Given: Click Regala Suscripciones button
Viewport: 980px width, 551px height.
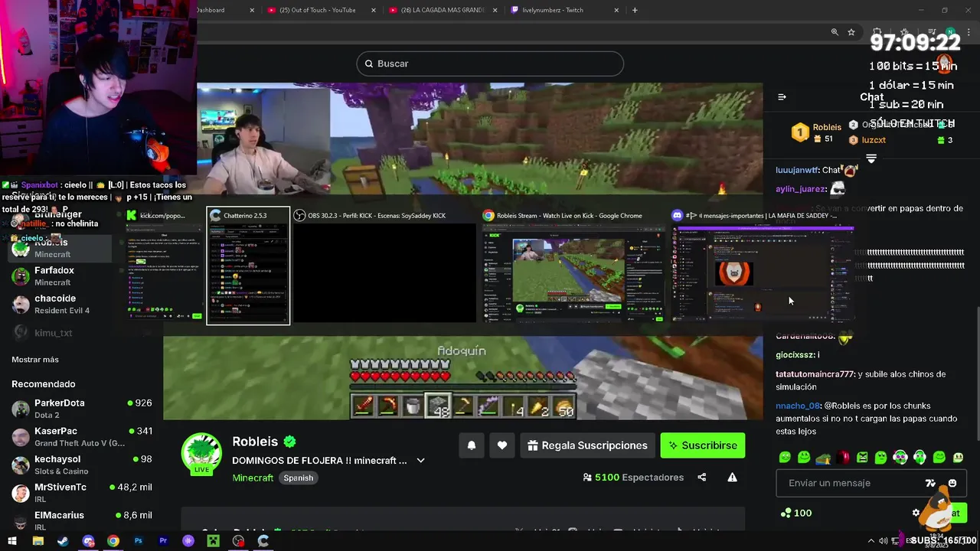Looking at the screenshot, I should tap(588, 445).
